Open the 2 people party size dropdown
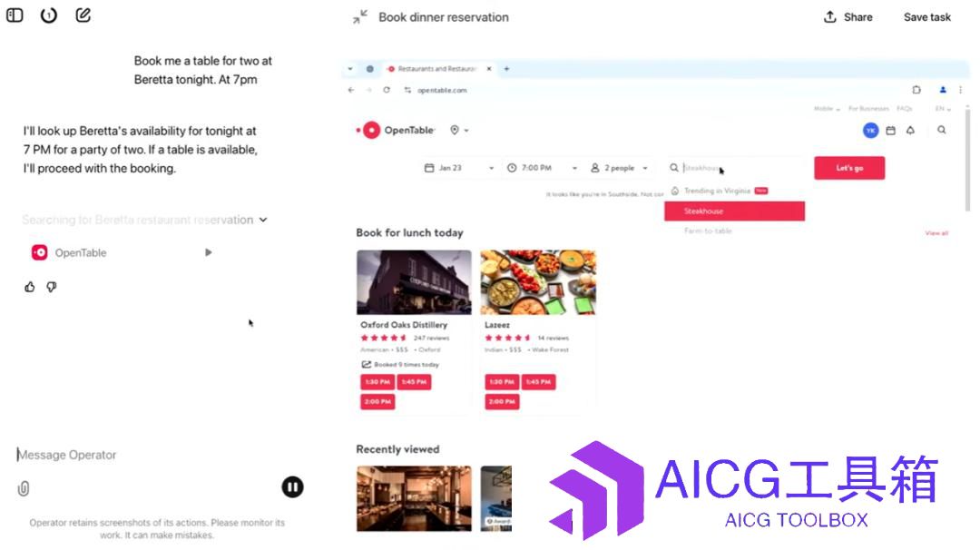Image resolution: width=980 pixels, height=550 pixels. tap(619, 168)
